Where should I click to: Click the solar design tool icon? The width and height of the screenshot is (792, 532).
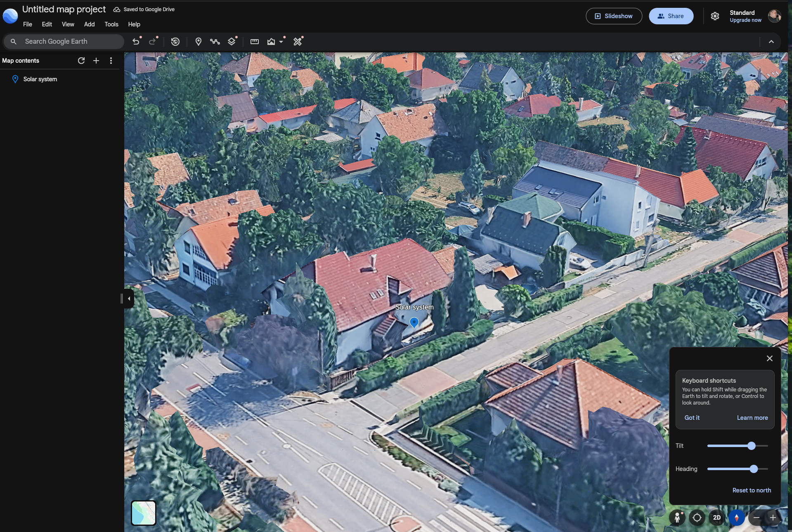(x=298, y=41)
